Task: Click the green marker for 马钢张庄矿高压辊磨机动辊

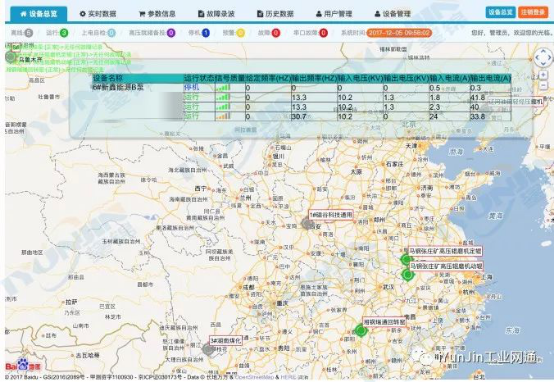Action: pos(408,275)
